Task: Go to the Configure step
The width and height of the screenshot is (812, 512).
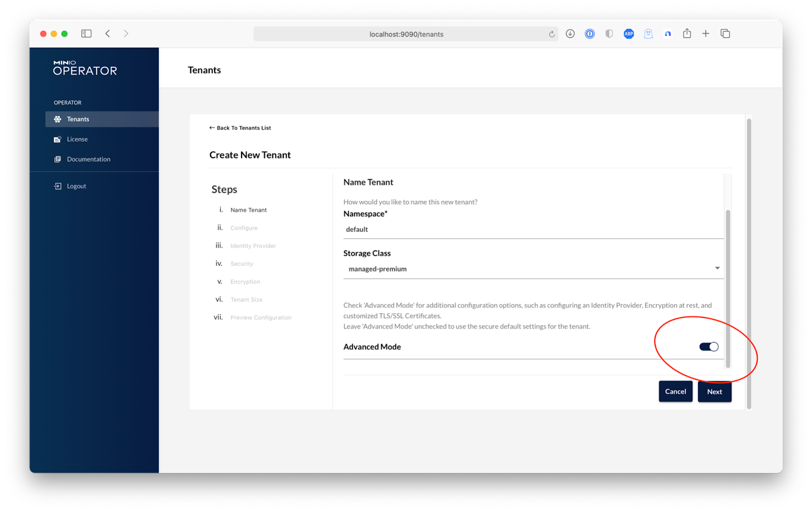Action: (244, 228)
